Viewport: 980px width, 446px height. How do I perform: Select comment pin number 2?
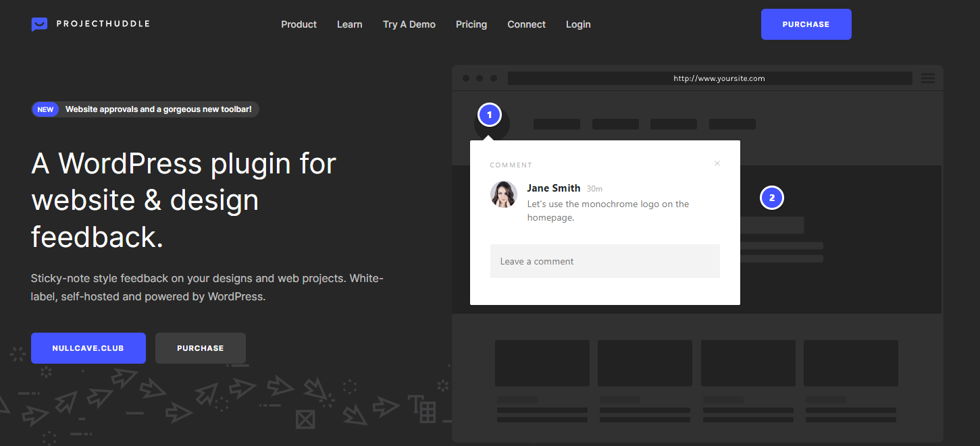[771, 197]
